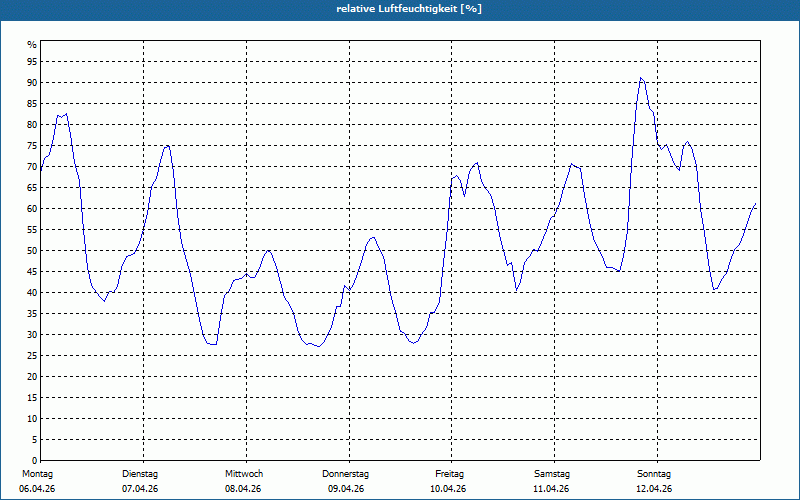Click the '30' y-axis value
This screenshot has width=800, height=500.
point(32,335)
